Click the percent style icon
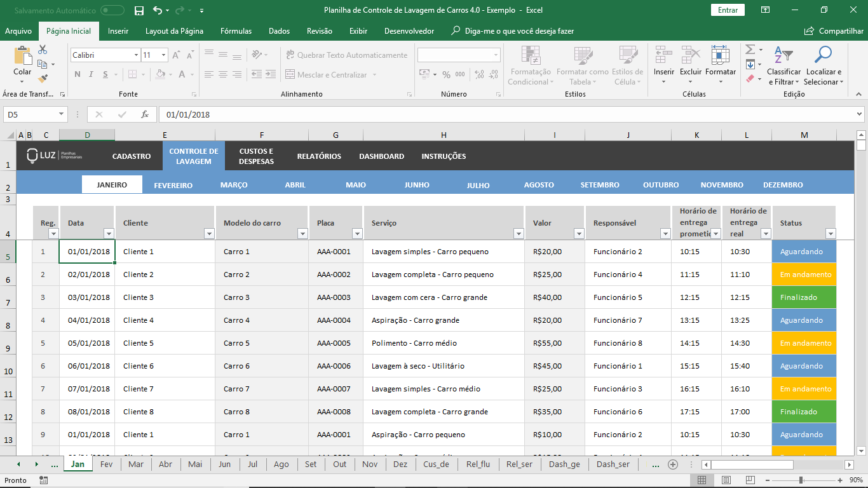 pos(446,74)
